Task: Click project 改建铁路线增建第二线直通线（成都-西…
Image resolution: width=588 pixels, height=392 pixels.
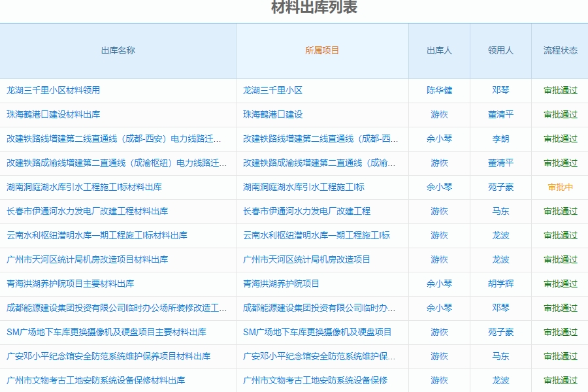Action: pyautogui.click(x=321, y=139)
